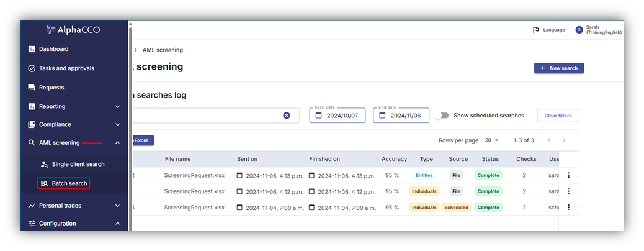This screenshot has height=251, width=644.
Task: Click the Start date calendar icon
Action: [319, 116]
